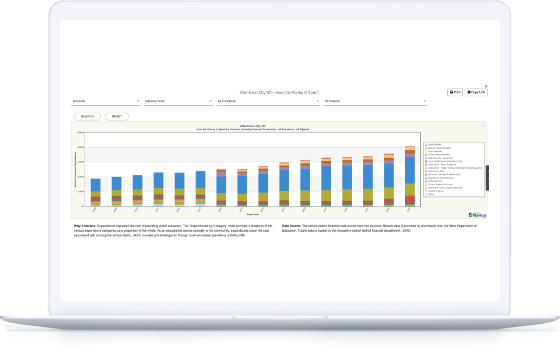Toggle the first pink legend series icon
Viewport: 560px width, 361px height.
[x=426, y=145]
